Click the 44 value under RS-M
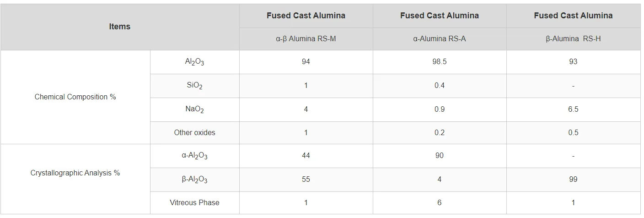 tap(306, 156)
